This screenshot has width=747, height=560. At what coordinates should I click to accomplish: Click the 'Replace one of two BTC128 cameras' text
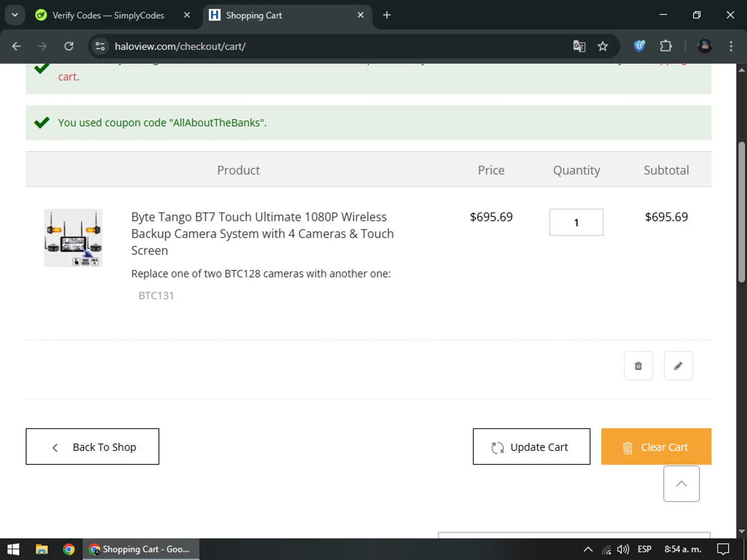[x=261, y=274]
